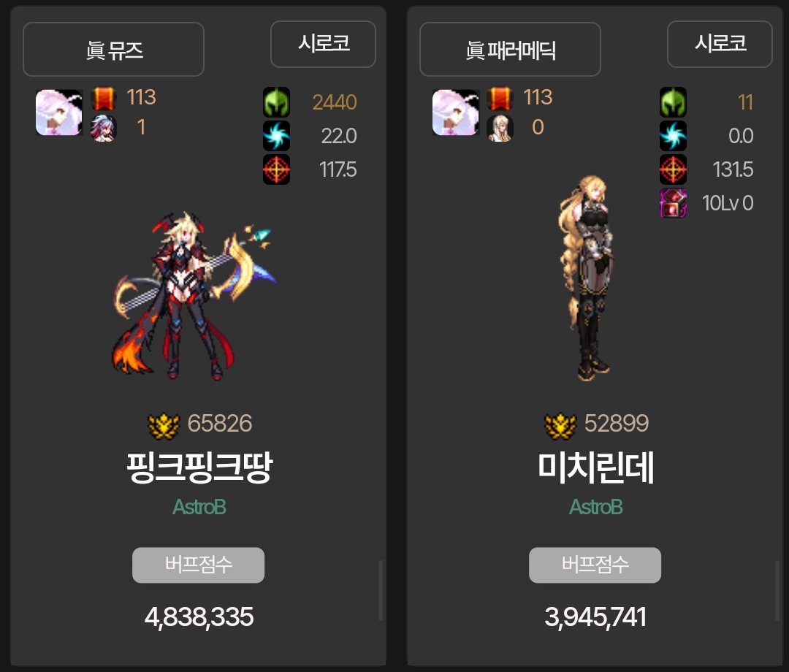Click the red crosshair icon beside 131.5
The image size is (789, 672).
pyautogui.click(x=674, y=169)
